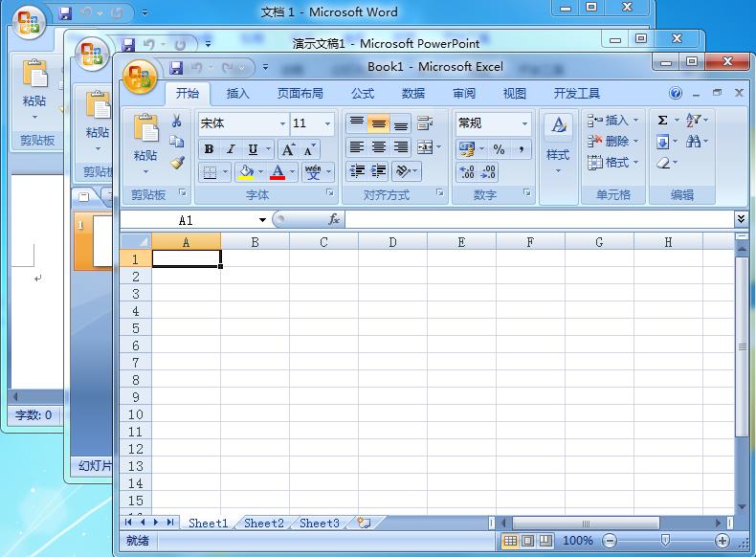Toggle Italic formatting in Excel ribbon
Viewport: 756px width, 557px height.
tap(231, 149)
